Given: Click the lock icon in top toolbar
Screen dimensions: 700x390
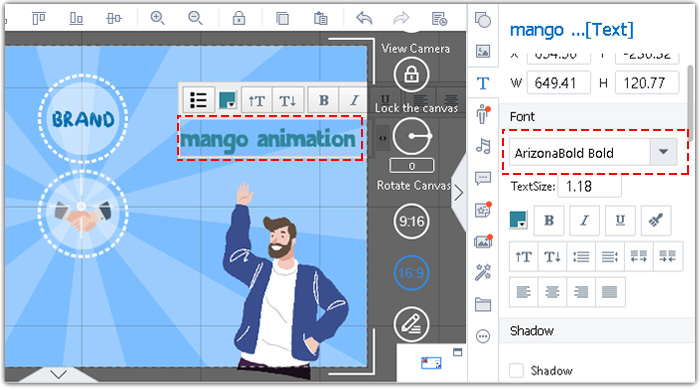Looking at the screenshot, I should coord(239,18).
